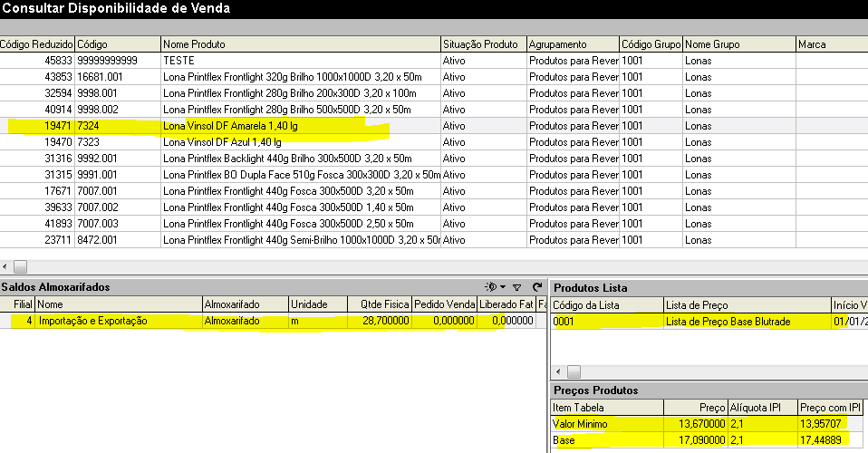Select the TESTE product row

coord(434,61)
